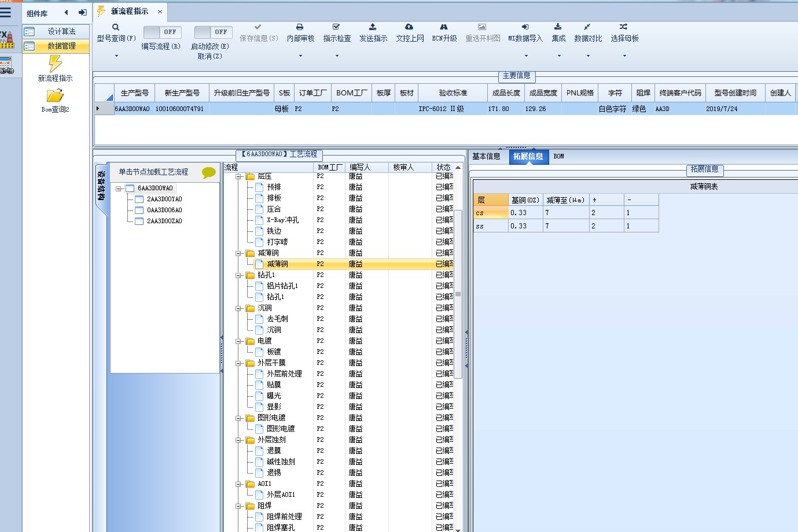The image size is (798, 532).
Task: Select 数据管理 in component library
Action: point(56,46)
